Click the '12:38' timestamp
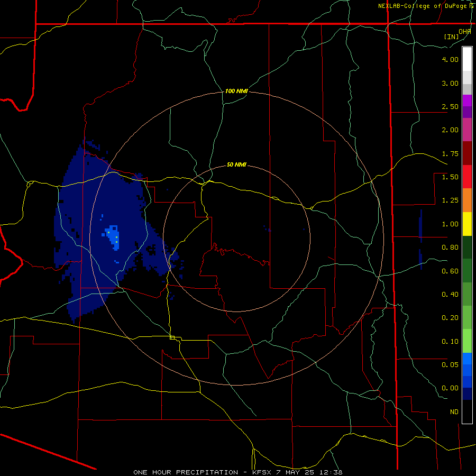This screenshot has width=476, height=476. click(x=331, y=472)
